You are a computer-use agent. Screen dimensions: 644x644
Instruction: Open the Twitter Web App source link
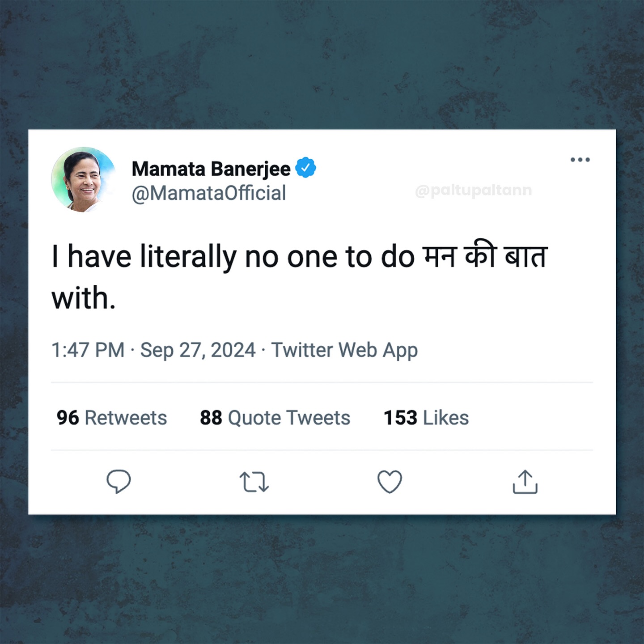(x=344, y=350)
